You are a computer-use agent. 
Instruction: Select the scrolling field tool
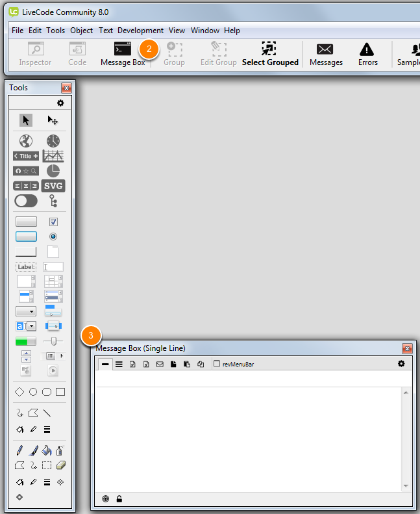click(26, 281)
